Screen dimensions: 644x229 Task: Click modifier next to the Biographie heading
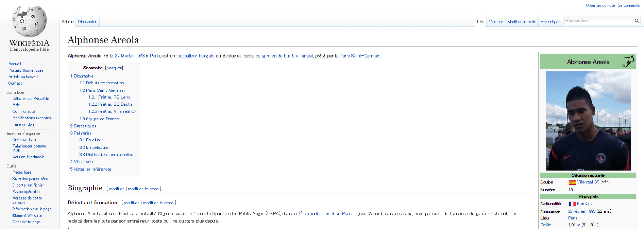116,189
